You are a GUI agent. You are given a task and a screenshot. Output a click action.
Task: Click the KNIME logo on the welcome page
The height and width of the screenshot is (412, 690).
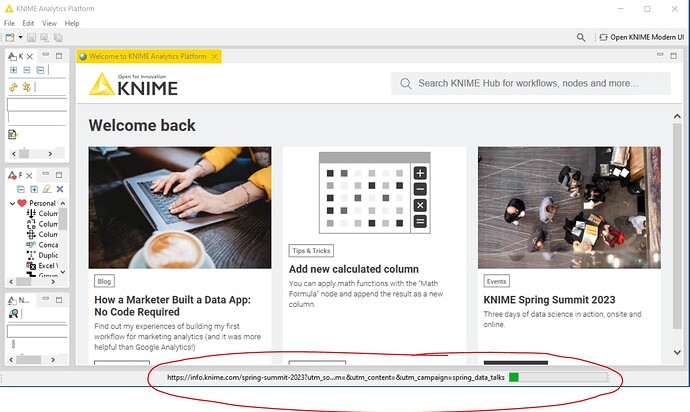133,84
